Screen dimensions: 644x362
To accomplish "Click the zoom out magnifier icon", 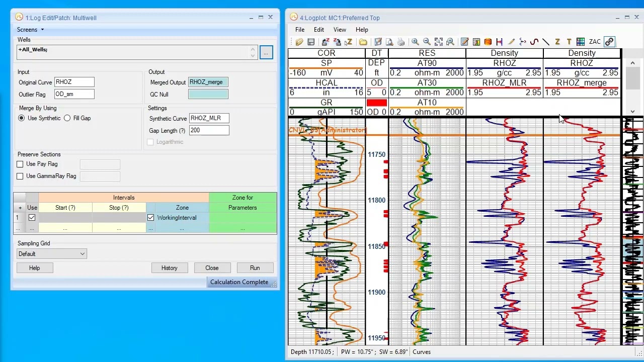I will tap(427, 42).
